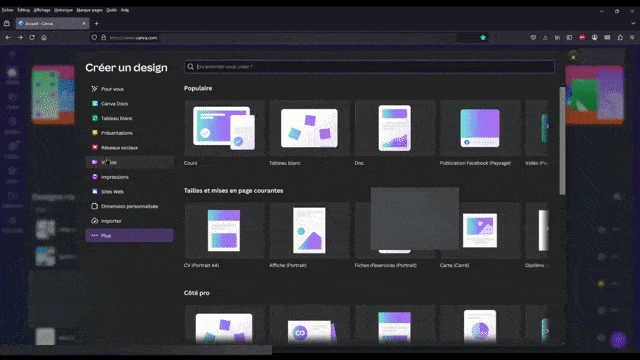Click the Fiches d'exercices (Portrait) label

[x=386, y=265]
